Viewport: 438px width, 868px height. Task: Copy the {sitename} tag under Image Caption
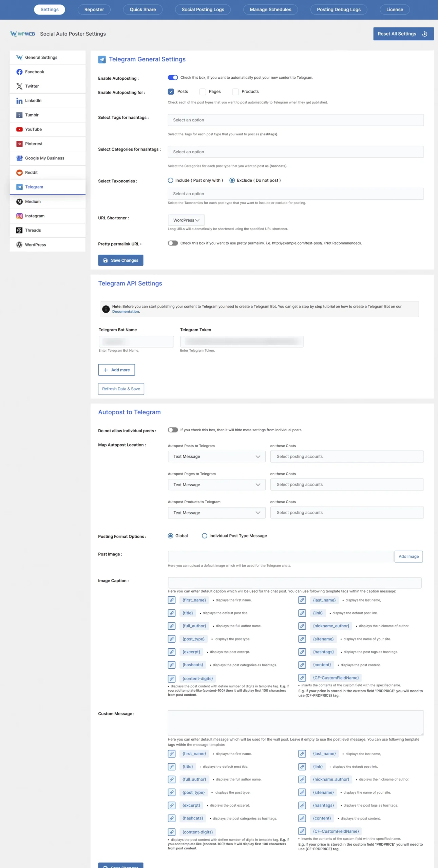click(302, 639)
